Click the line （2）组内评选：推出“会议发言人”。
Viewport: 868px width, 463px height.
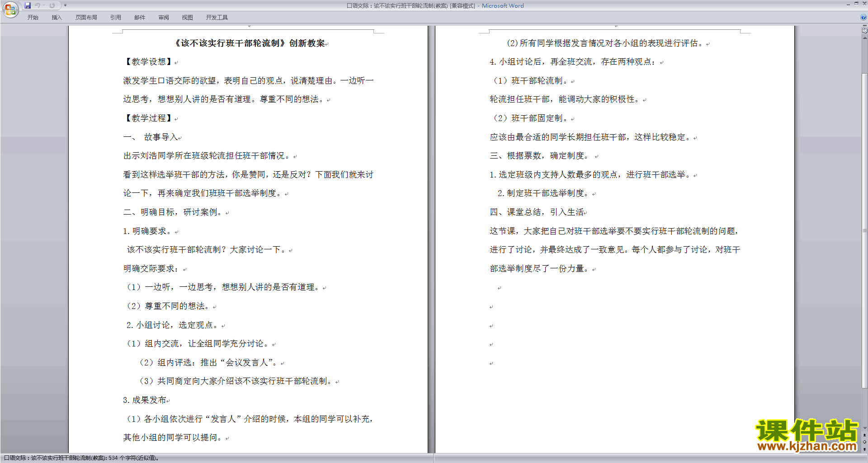[x=209, y=363]
